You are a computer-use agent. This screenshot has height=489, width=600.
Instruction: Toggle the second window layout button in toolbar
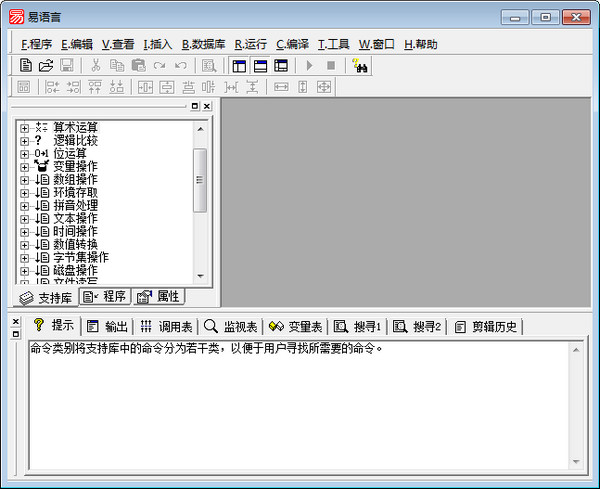click(x=260, y=65)
